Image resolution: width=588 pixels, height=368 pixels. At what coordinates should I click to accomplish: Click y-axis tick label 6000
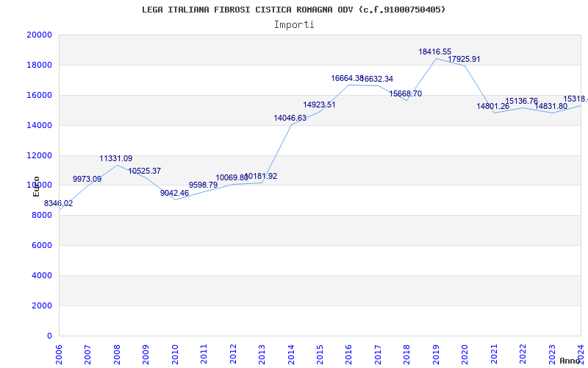[42, 245]
